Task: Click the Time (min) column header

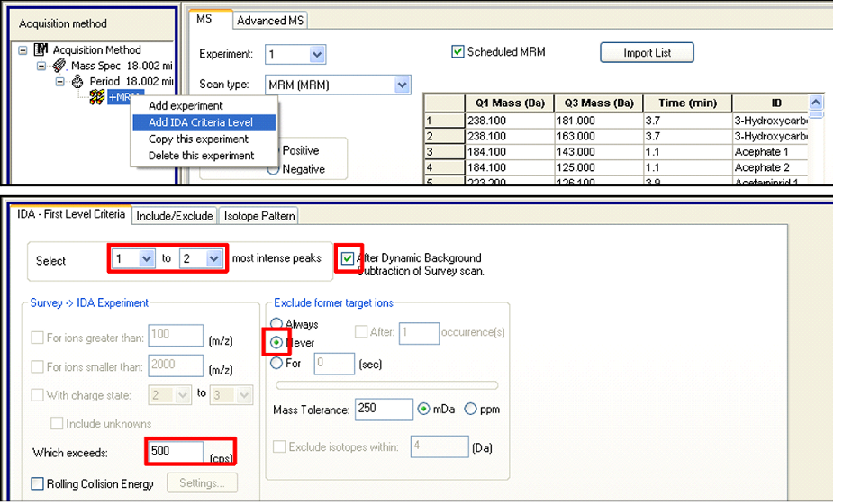Action: [687, 103]
